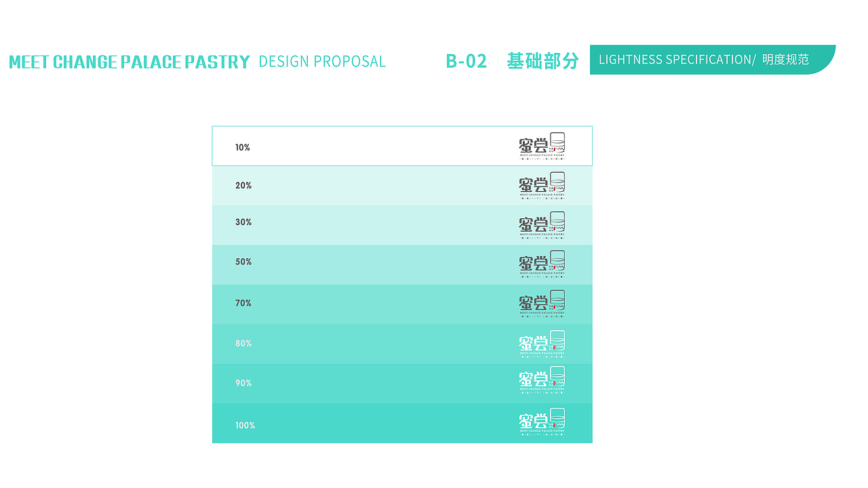Click the logo in the 20% row
The height and width of the screenshot is (488, 868).
coord(542,186)
